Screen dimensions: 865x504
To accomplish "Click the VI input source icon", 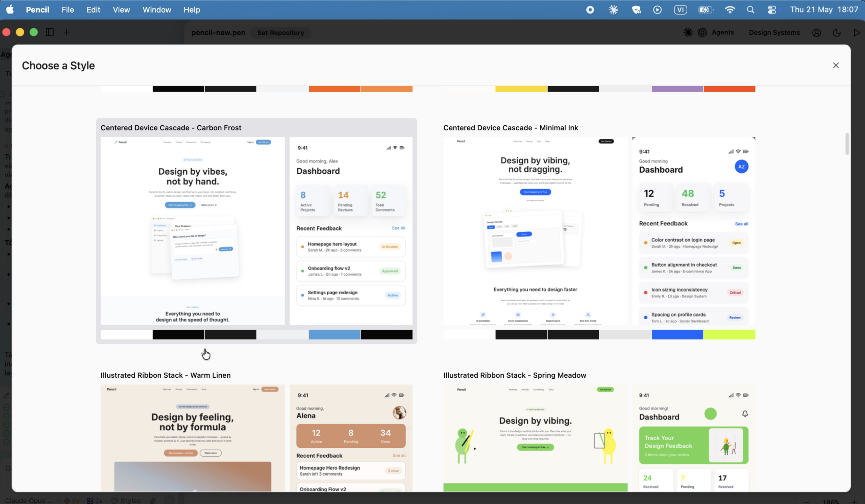I will pyautogui.click(x=680, y=9).
